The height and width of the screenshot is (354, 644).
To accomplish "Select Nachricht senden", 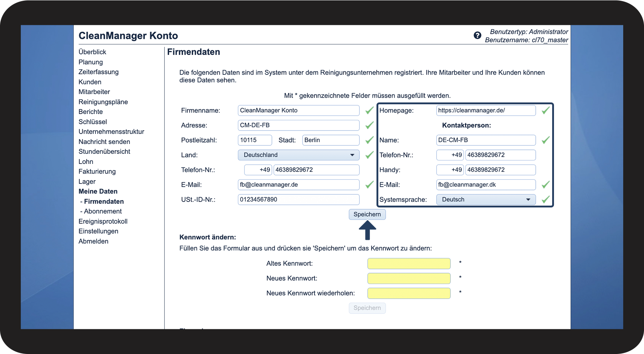I will (104, 142).
